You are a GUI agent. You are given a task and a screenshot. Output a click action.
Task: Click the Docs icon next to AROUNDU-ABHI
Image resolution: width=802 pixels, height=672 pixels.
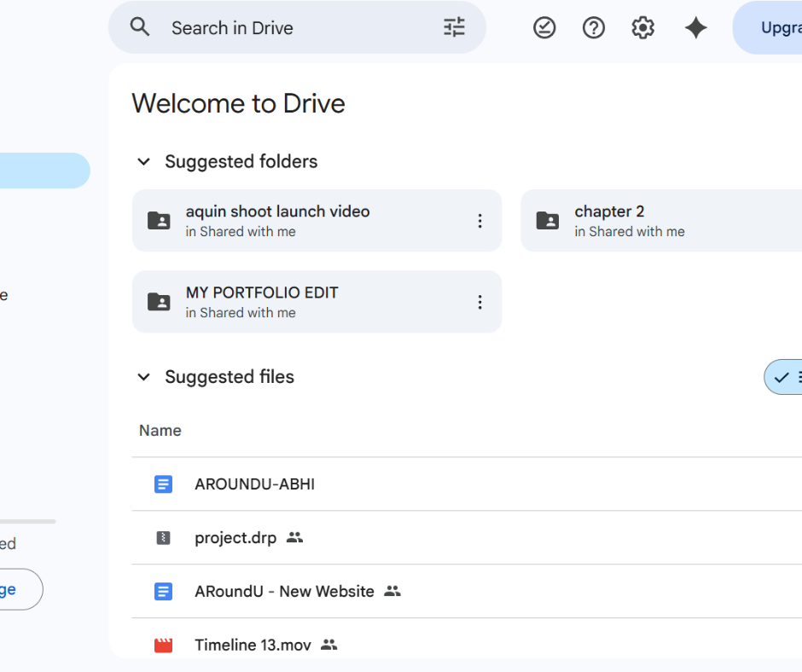click(163, 484)
